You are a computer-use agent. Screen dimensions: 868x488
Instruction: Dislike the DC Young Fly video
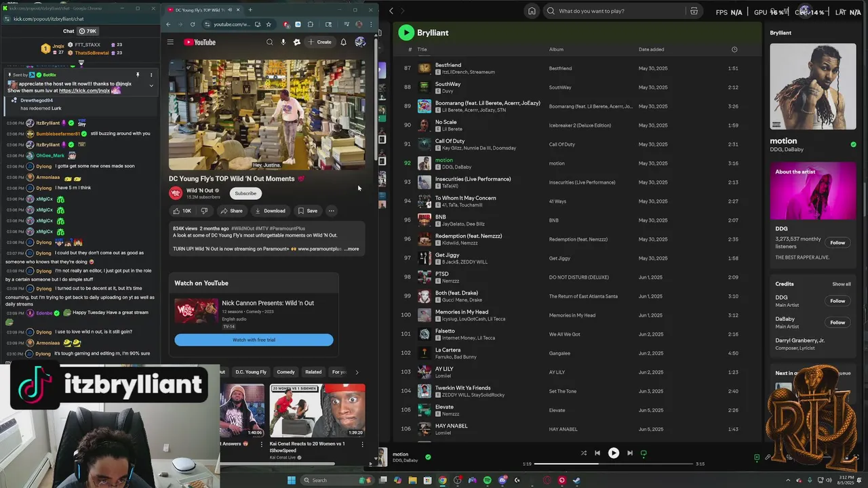(x=204, y=211)
